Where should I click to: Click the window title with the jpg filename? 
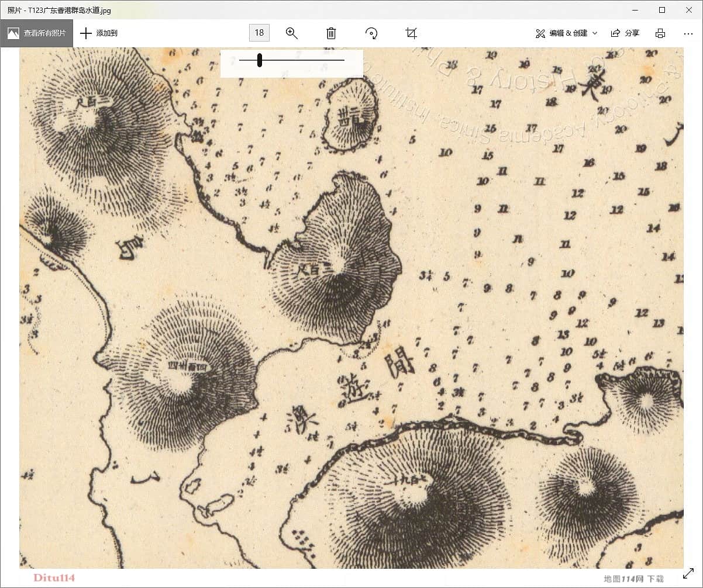tap(59, 10)
